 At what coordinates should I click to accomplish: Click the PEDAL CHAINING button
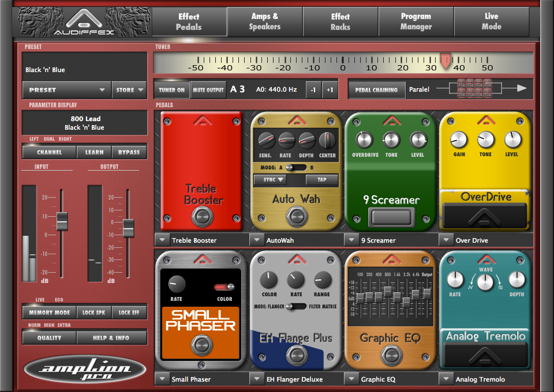tap(376, 90)
